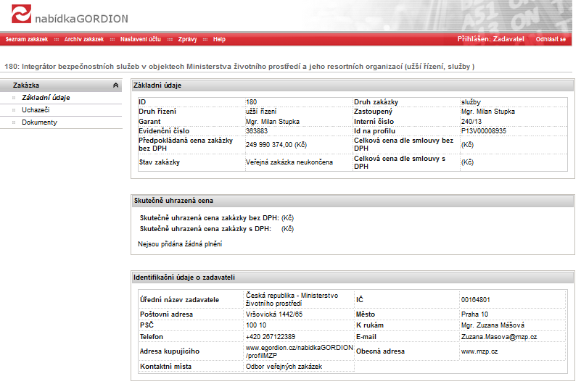Open the www.mzp.cz link

(479, 351)
